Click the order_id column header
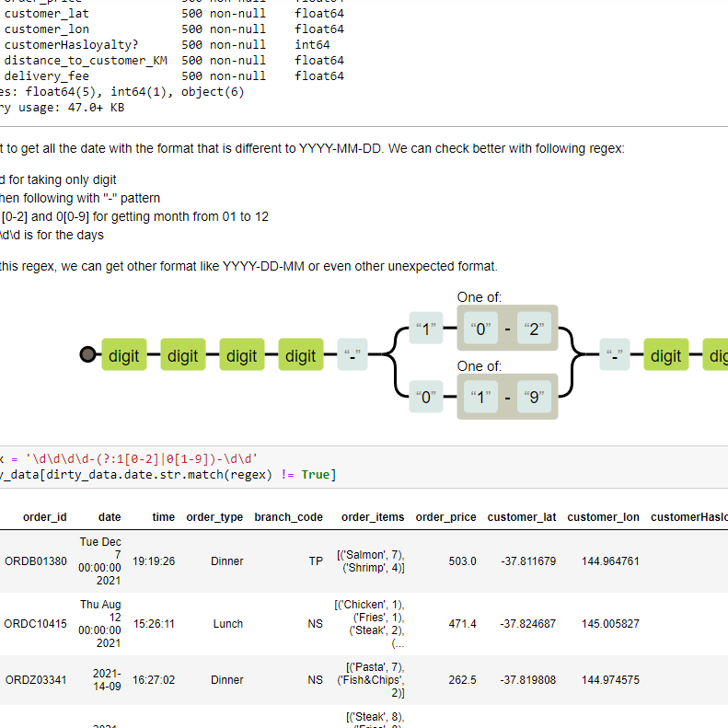The height and width of the screenshot is (728, 728). pos(44,517)
